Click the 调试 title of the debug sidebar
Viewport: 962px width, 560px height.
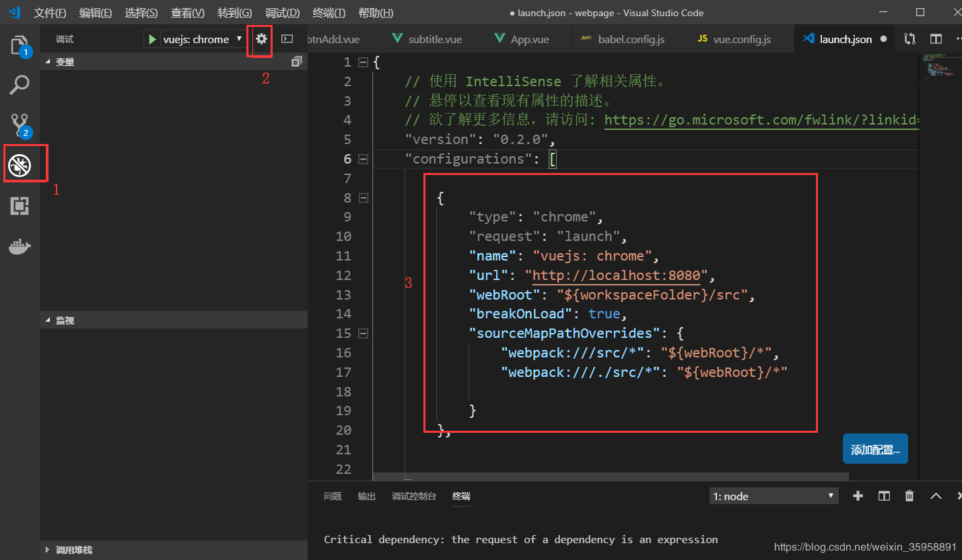click(65, 39)
